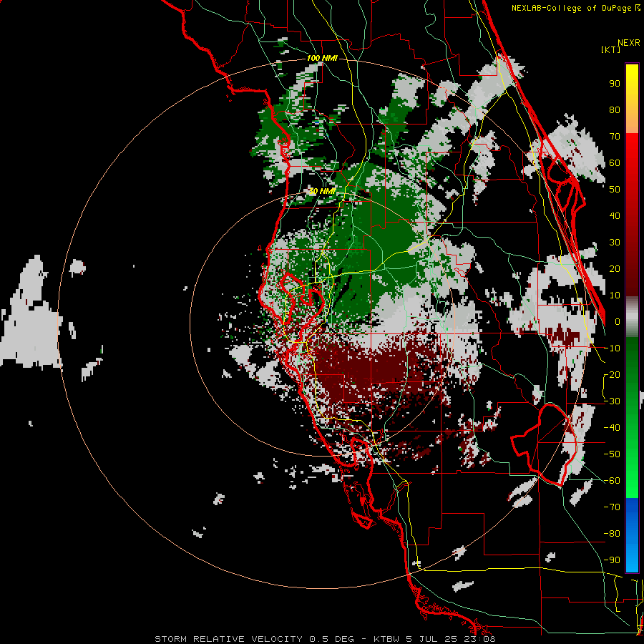Image resolution: width=644 pixels, height=644 pixels.
Task: Click the 70 value on velocity scale
Action: 615,137
